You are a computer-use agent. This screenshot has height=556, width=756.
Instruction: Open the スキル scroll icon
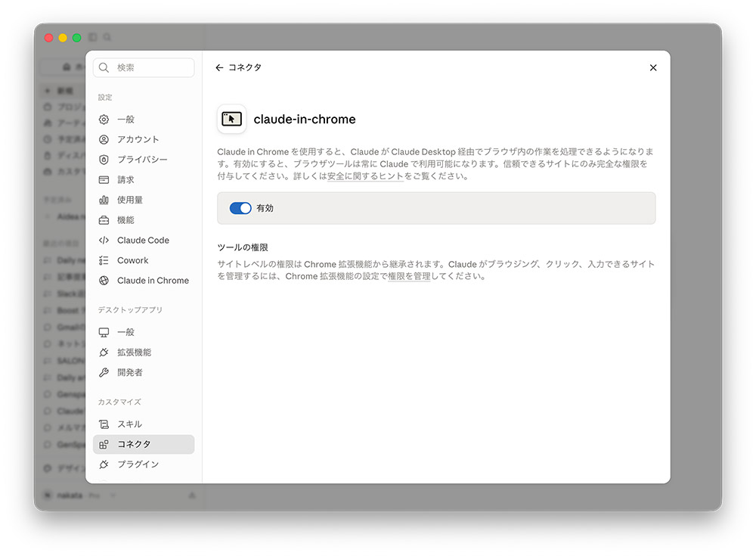tap(104, 424)
